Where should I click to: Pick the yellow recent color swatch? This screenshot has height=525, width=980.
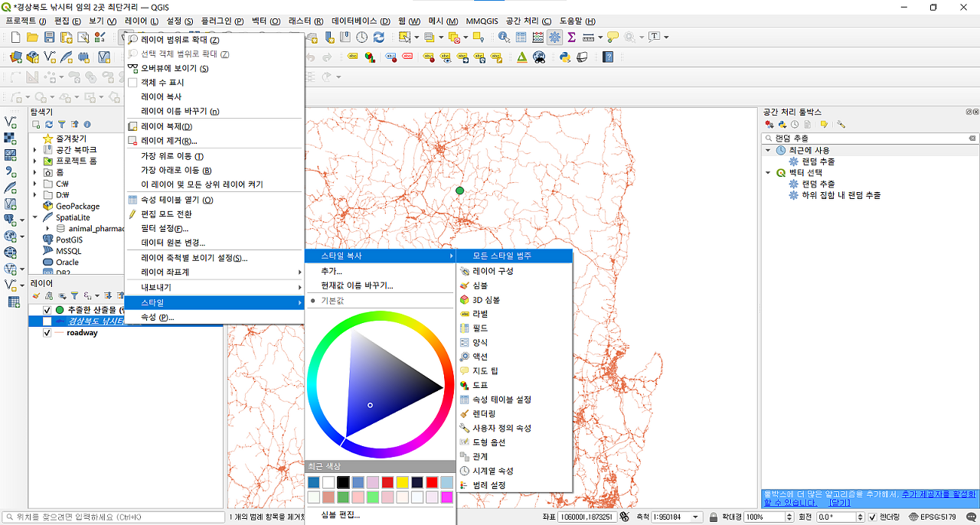[x=403, y=482]
